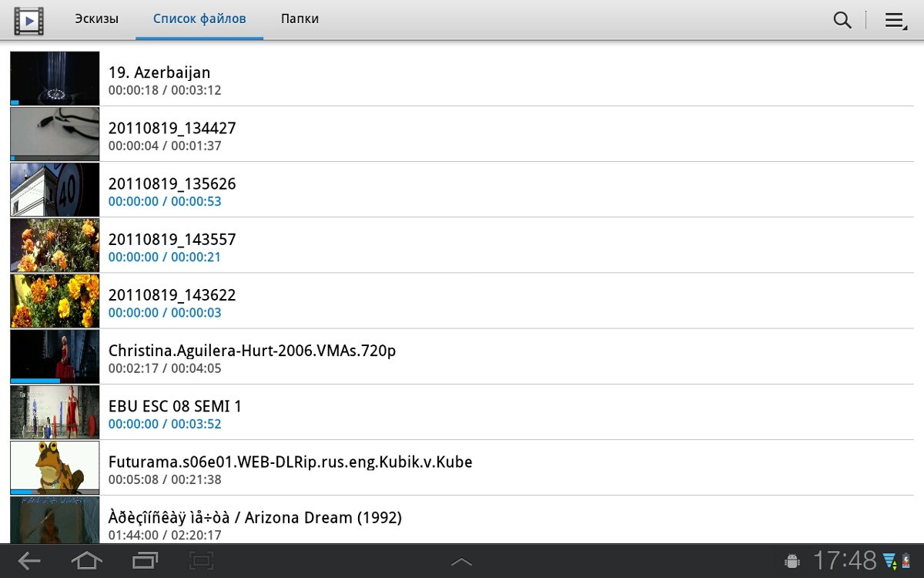This screenshot has height=578, width=924.
Task: Click progress bar on Futurama thumbnail
Action: click(x=55, y=492)
